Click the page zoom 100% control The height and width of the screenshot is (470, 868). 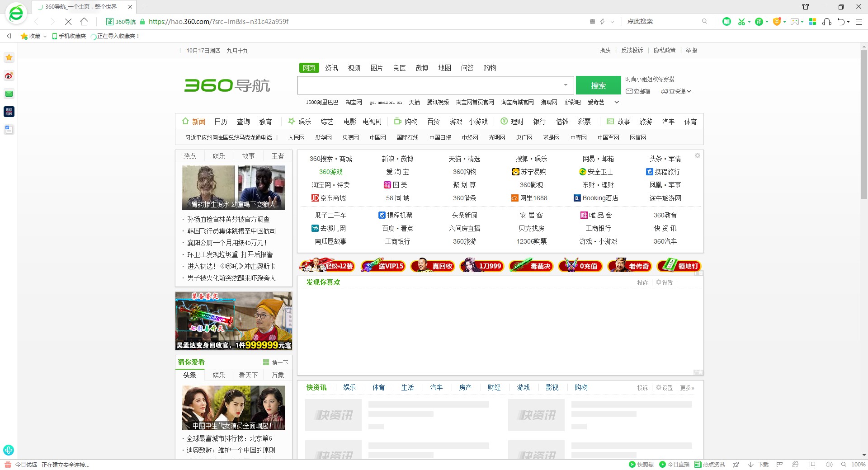[858, 465]
